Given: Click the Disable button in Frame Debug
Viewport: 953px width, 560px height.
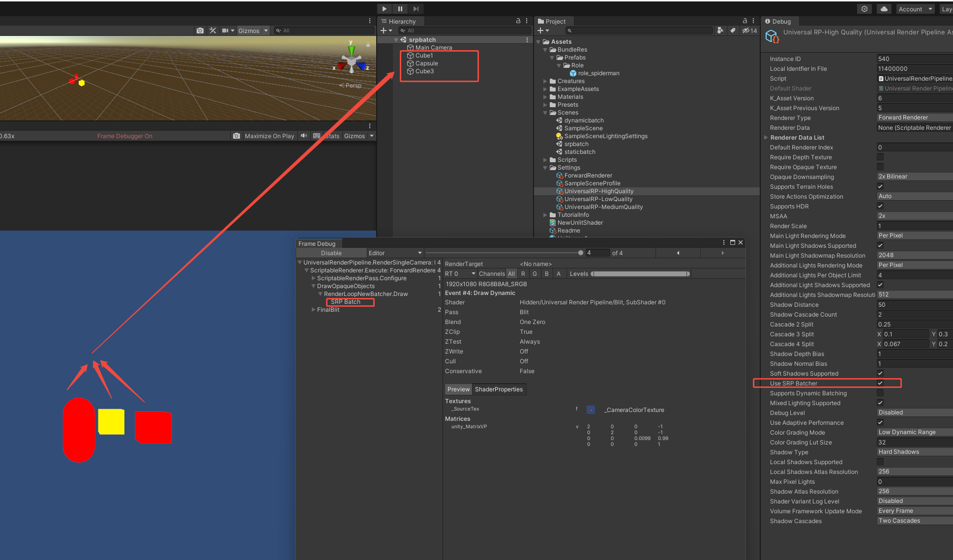Looking at the screenshot, I should point(331,253).
